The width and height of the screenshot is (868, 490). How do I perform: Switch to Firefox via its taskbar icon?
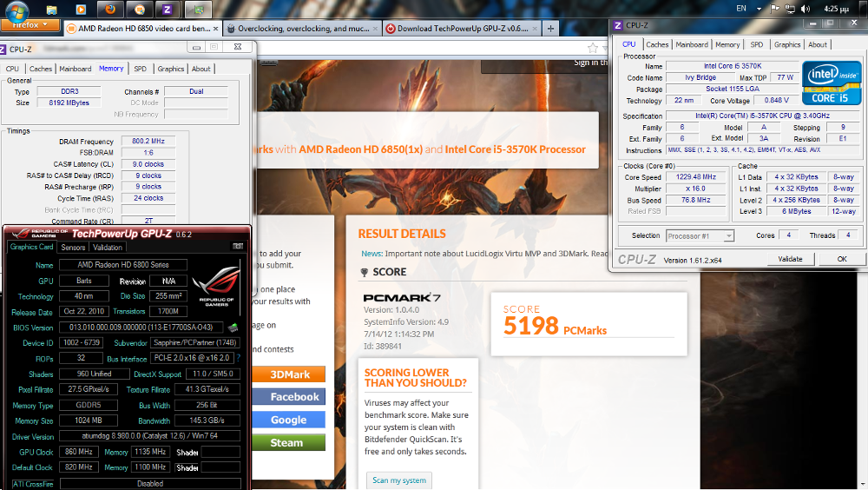110,10
